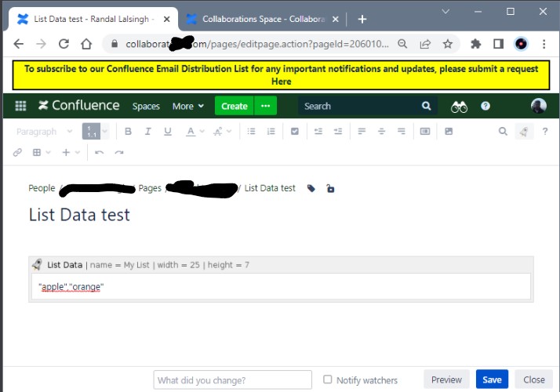Reload the page in browser
Image resolution: width=560 pixels, height=392 pixels.
(x=64, y=44)
